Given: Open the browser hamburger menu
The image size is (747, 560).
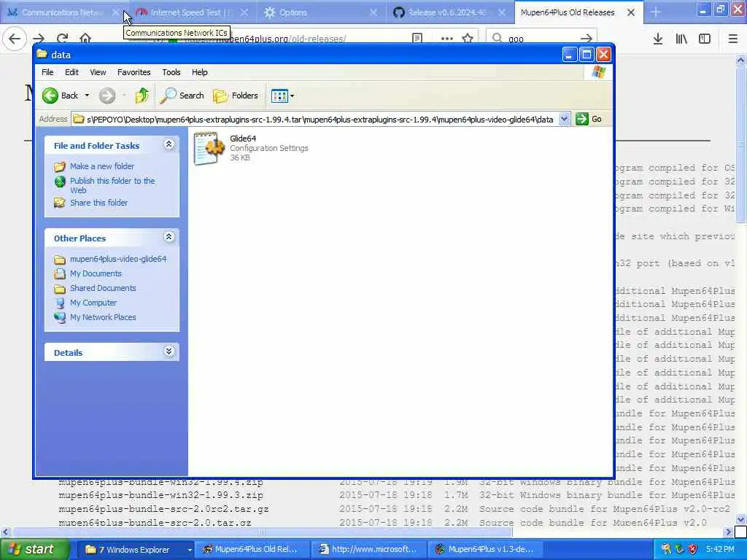Looking at the screenshot, I should [733, 39].
